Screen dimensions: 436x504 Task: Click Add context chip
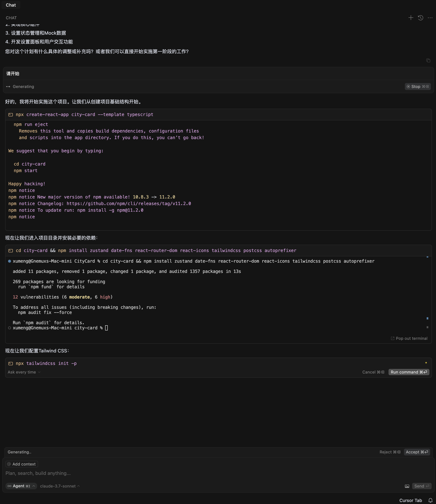22,464
